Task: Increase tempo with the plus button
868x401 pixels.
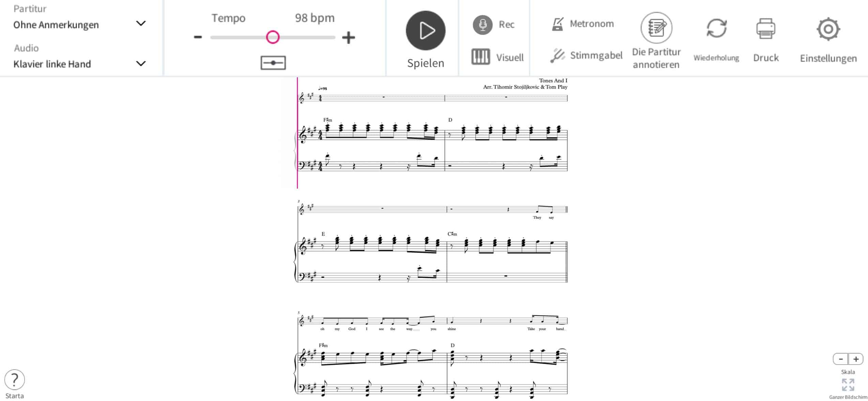Action: 348,37
